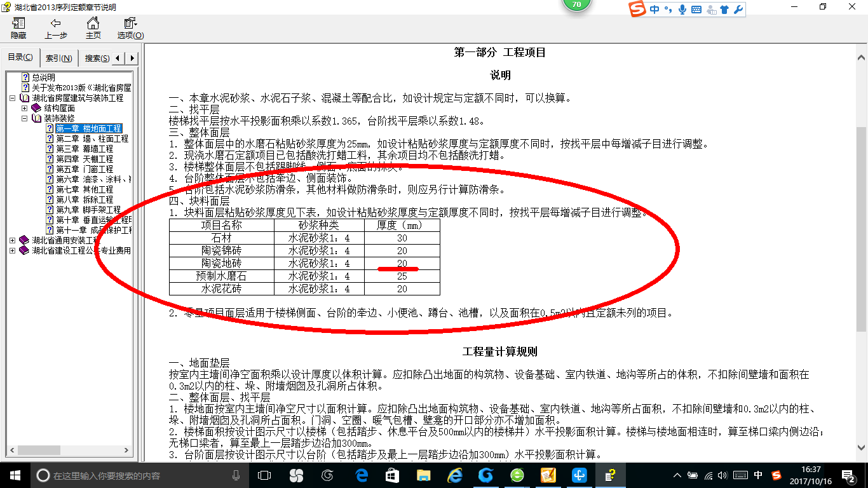Click the green 70 badge at top

[x=577, y=4]
